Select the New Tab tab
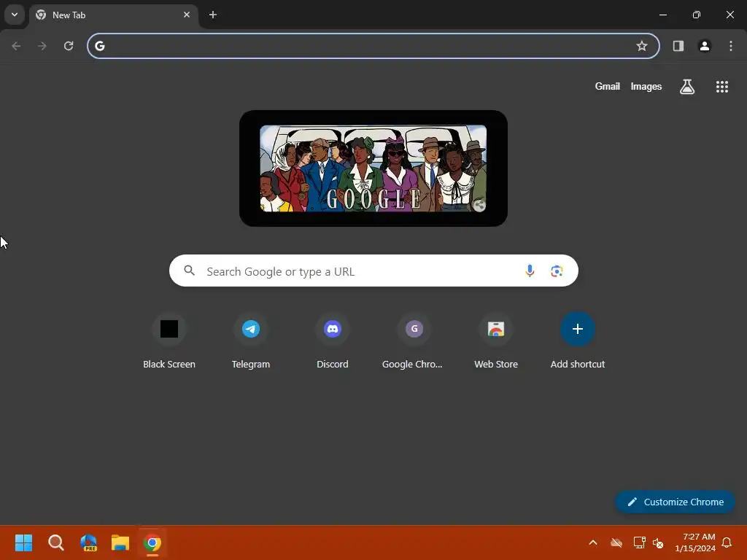Viewport: 747px width, 560px height. pyautogui.click(x=113, y=15)
